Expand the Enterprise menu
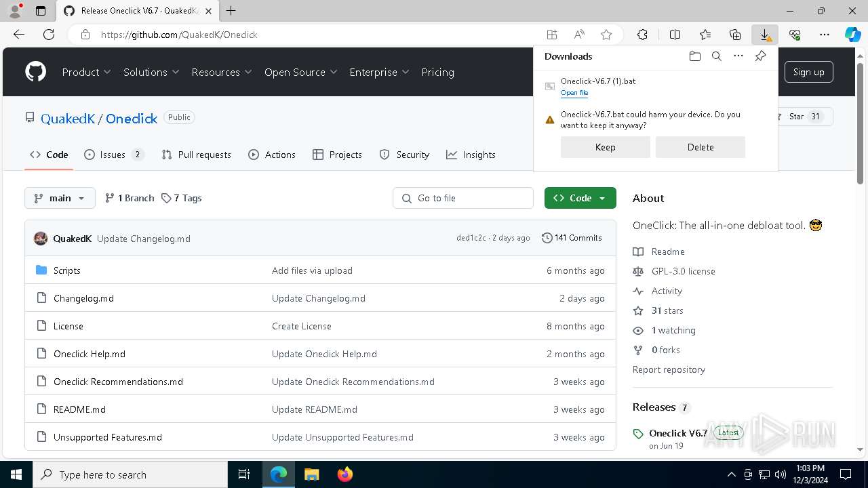This screenshot has height=488, width=868. pyautogui.click(x=379, y=72)
